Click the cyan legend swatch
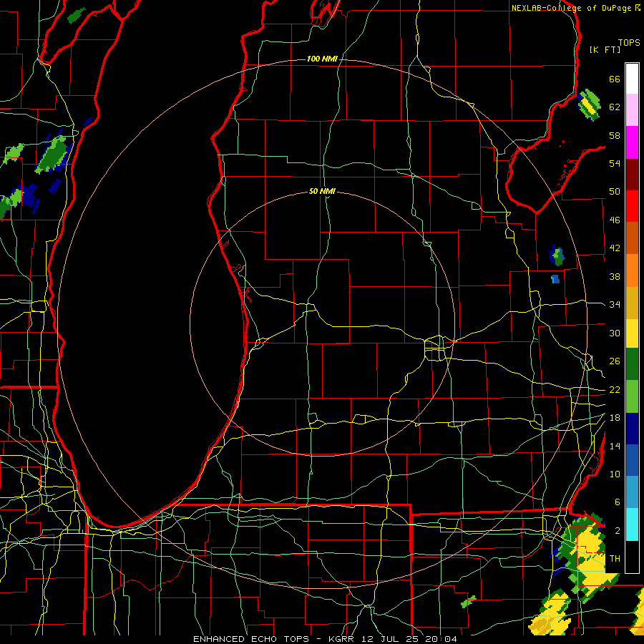644x644 pixels. (632, 525)
